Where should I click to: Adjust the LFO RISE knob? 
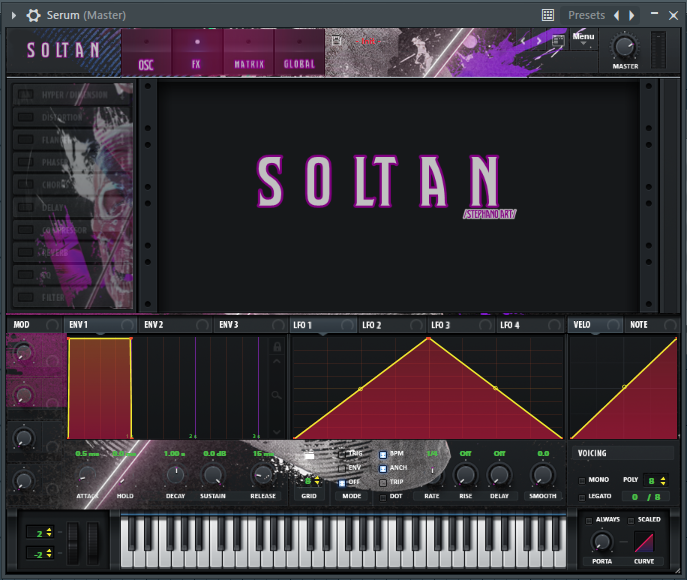point(465,476)
